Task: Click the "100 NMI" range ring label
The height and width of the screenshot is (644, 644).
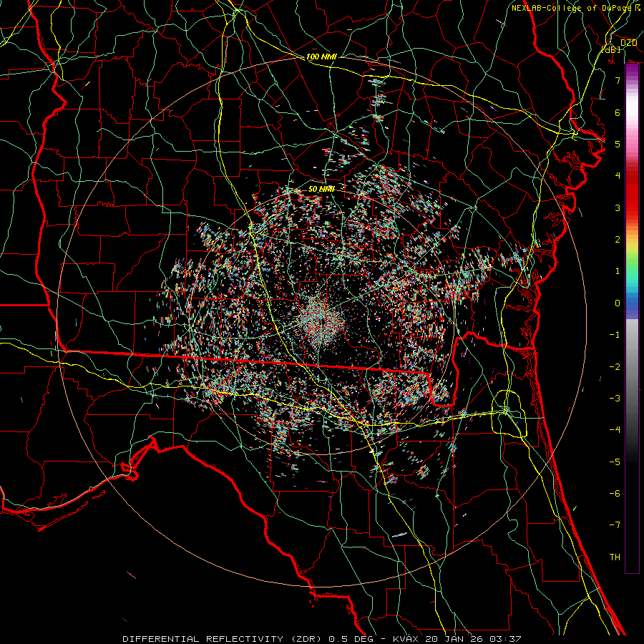Action: [x=321, y=57]
